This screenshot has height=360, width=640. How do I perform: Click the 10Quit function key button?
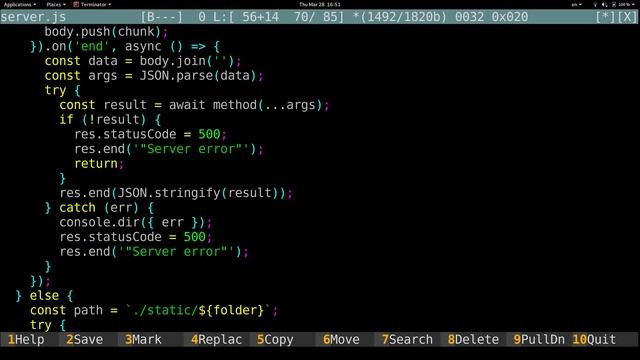[x=594, y=340]
